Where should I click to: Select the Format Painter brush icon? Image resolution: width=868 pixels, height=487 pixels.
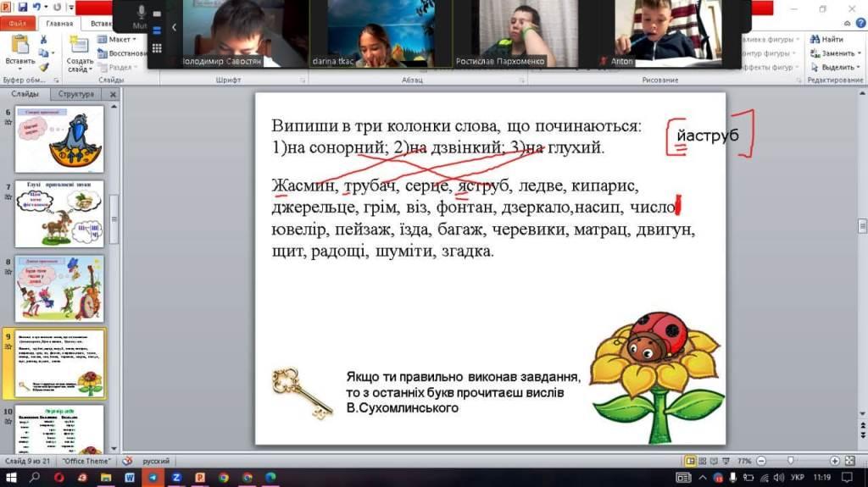point(43,67)
